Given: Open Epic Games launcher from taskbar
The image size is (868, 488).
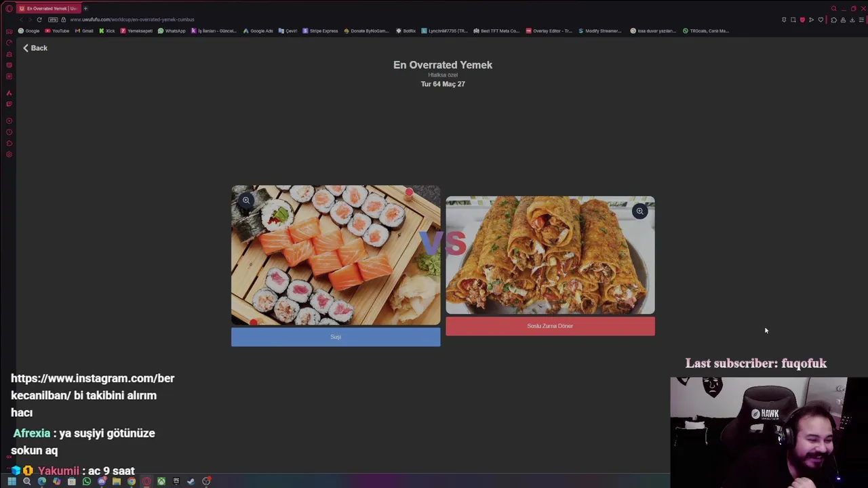Looking at the screenshot, I should click(x=176, y=481).
